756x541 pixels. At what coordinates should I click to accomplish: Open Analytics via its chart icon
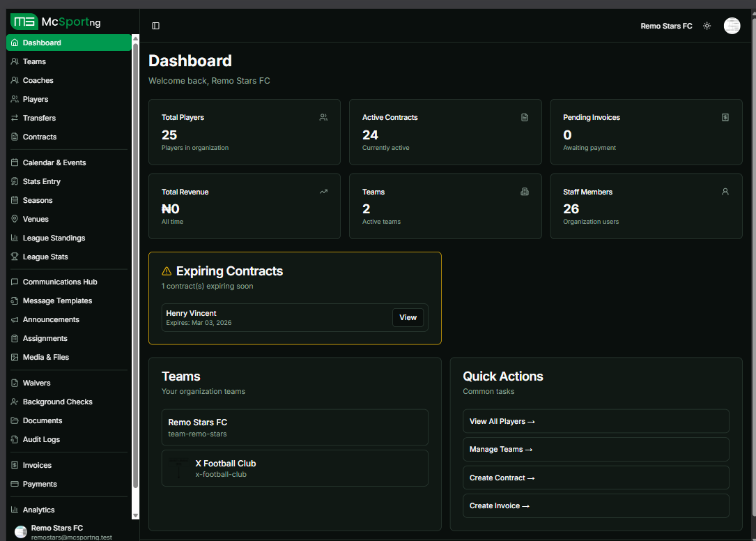14,510
